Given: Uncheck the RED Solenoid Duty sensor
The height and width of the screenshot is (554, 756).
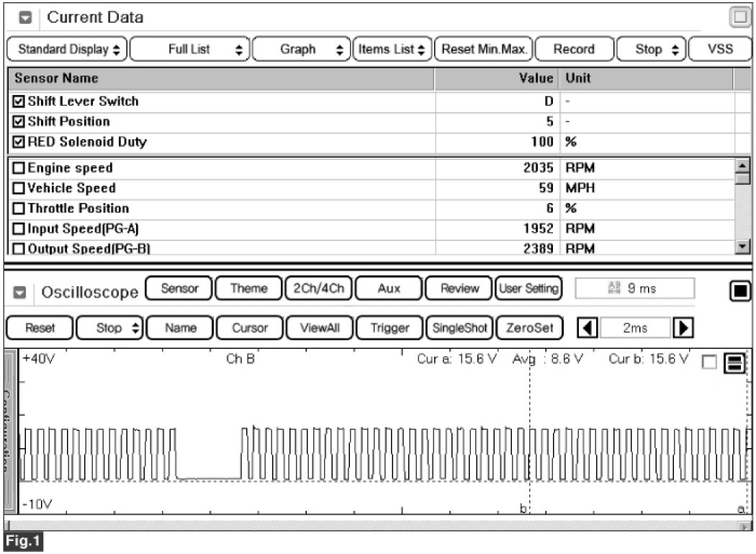Looking at the screenshot, I should point(19,142).
